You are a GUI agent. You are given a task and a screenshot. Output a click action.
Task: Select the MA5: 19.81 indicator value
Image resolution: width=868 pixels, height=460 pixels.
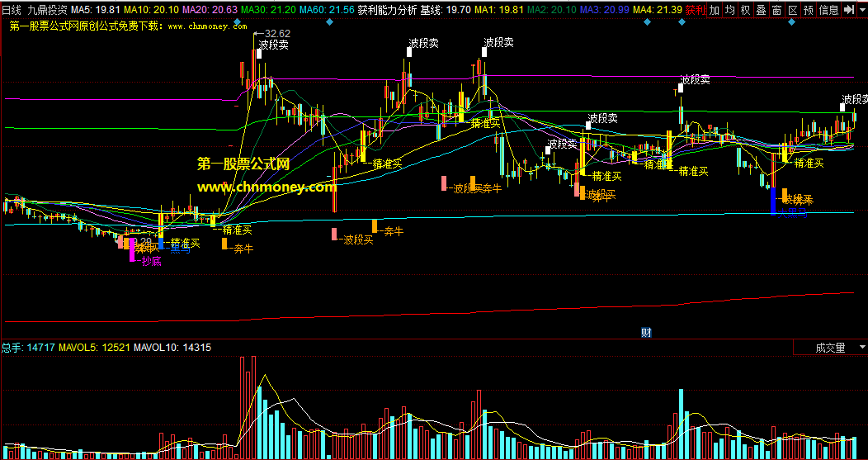pyautogui.click(x=97, y=9)
